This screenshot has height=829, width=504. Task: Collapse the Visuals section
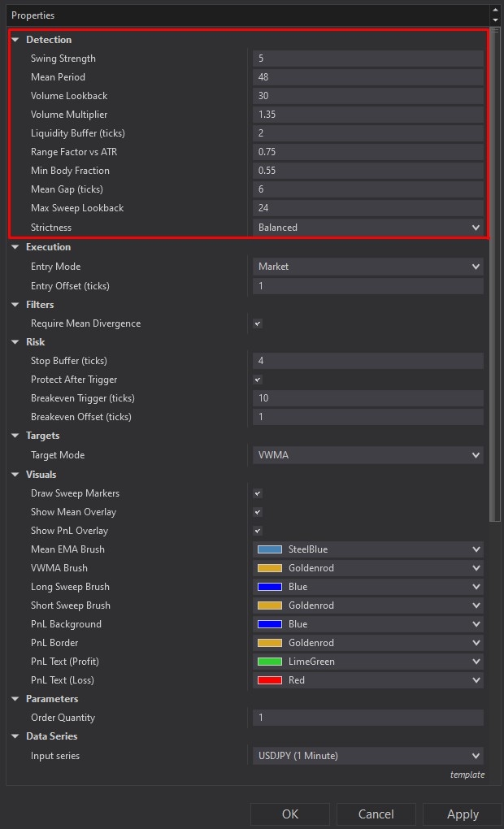click(x=16, y=474)
